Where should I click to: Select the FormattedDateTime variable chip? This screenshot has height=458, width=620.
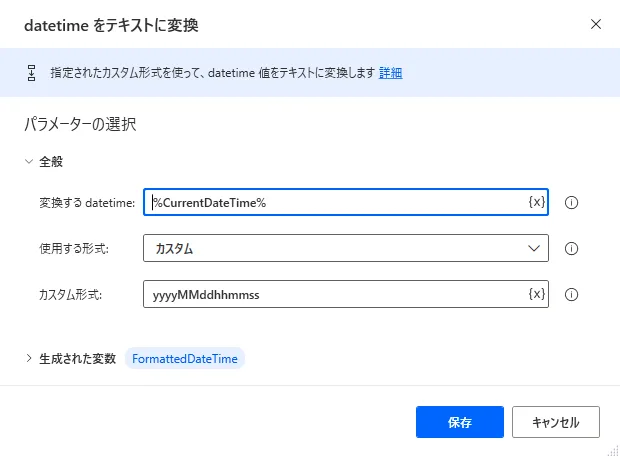(185, 358)
